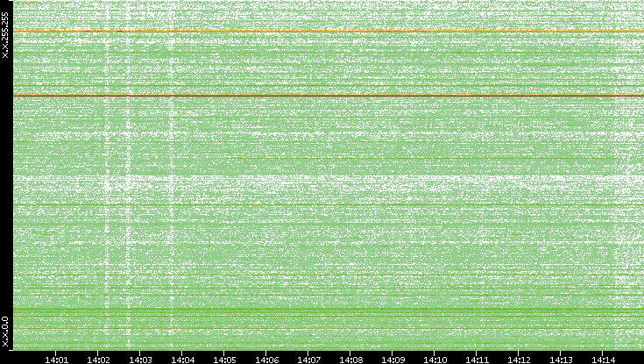
Task: Click the 14:05 time axis label
Action: point(224,360)
